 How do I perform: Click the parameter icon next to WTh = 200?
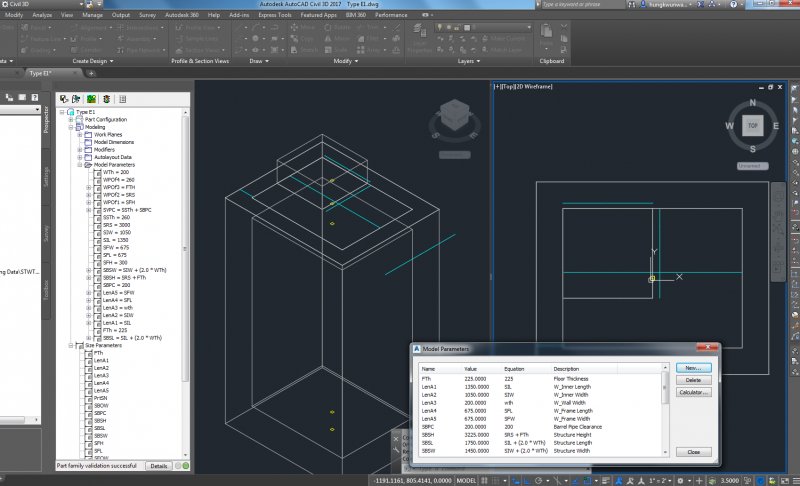point(97,172)
